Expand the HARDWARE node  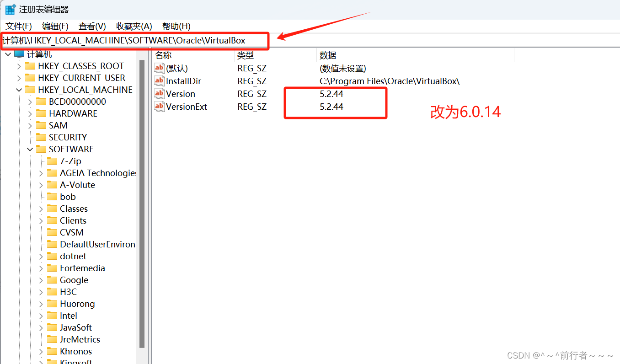click(x=30, y=113)
